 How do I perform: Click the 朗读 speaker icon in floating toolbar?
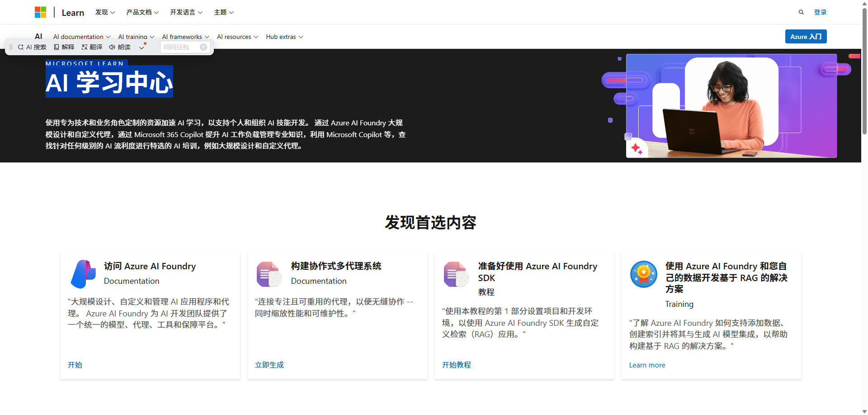point(112,47)
